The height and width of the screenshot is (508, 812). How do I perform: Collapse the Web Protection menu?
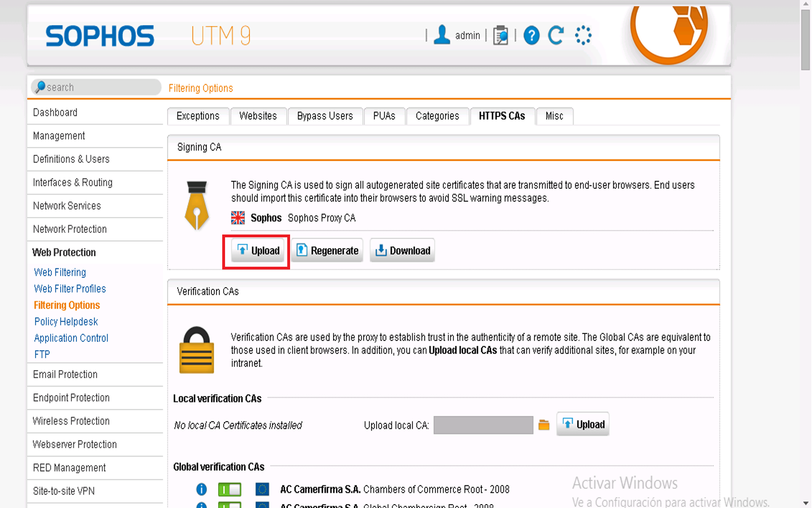pyautogui.click(x=95, y=253)
